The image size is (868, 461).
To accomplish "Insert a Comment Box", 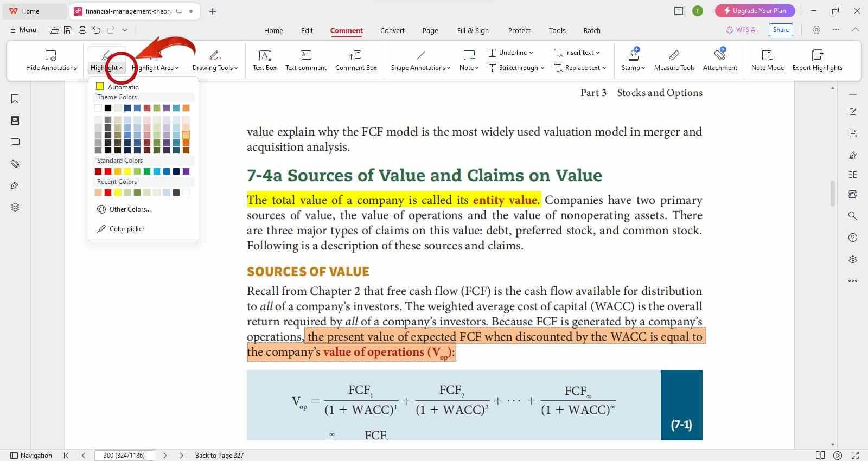I will pos(356,60).
